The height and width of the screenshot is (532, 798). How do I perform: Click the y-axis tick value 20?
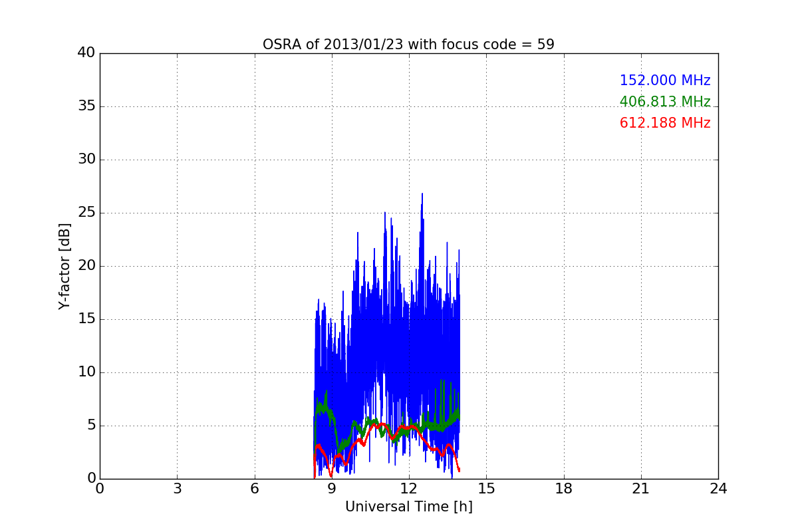(x=86, y=266)
